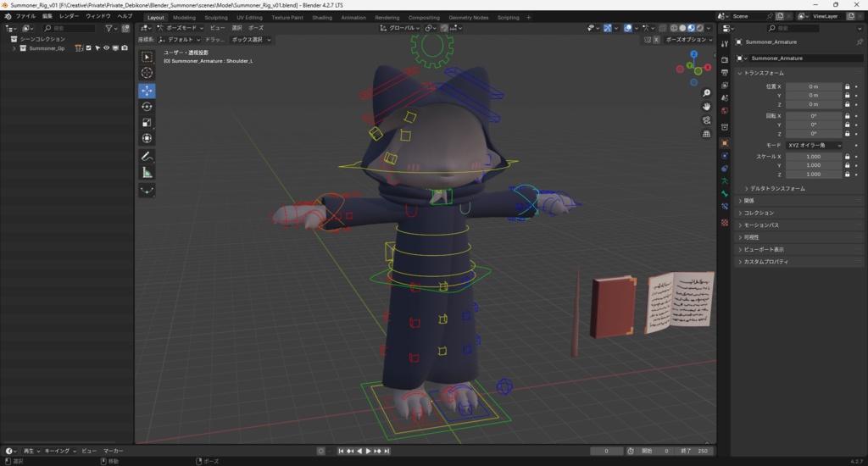Open Tool properties tab
The image size is (868, 466).
pyautogui.click(x=725, y=44)
